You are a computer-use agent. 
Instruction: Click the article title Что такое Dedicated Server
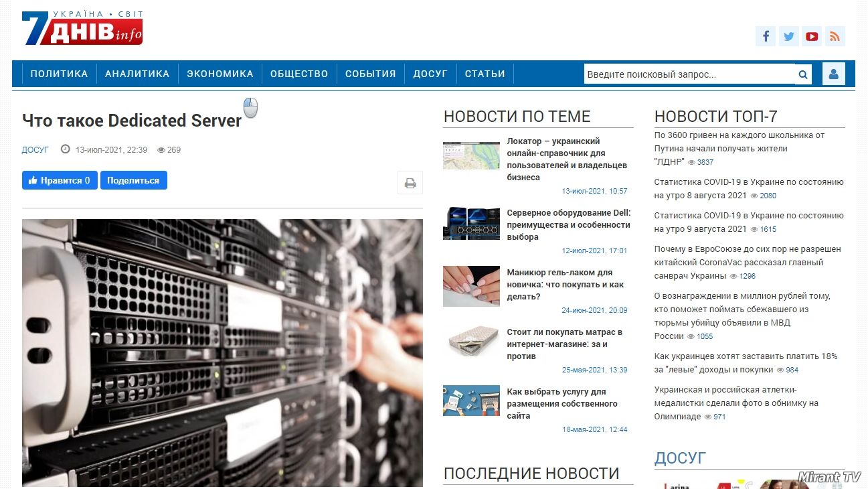pyautogui.click(x=132, y=121)
